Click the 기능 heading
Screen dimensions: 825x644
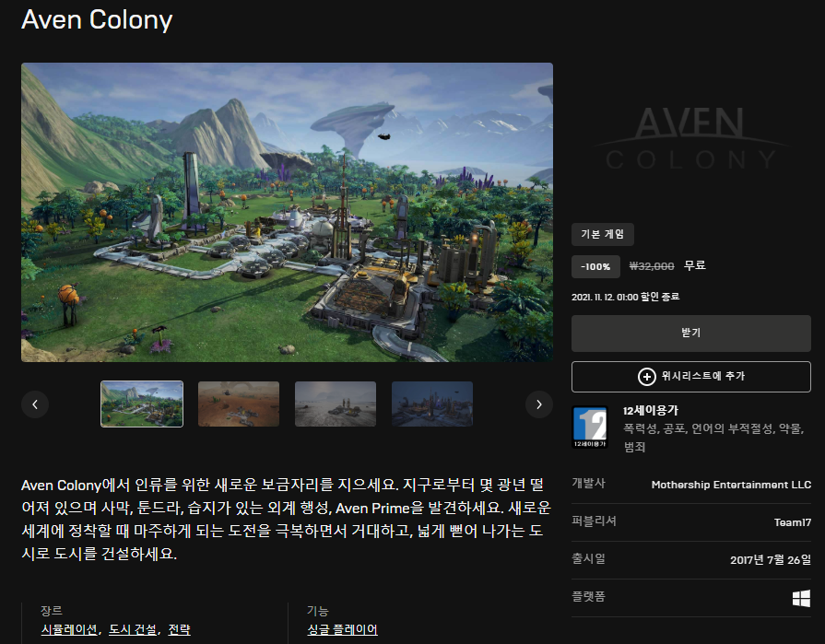[x=318, y=611]
